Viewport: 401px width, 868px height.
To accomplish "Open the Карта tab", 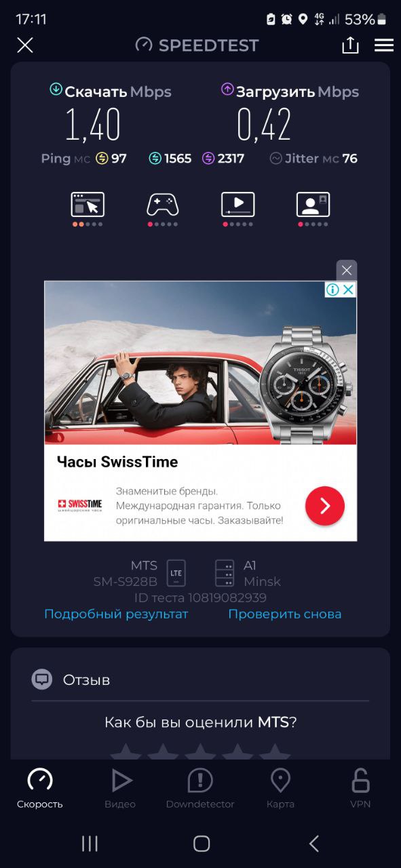I will pyautogui.click(x=280, y=789).
